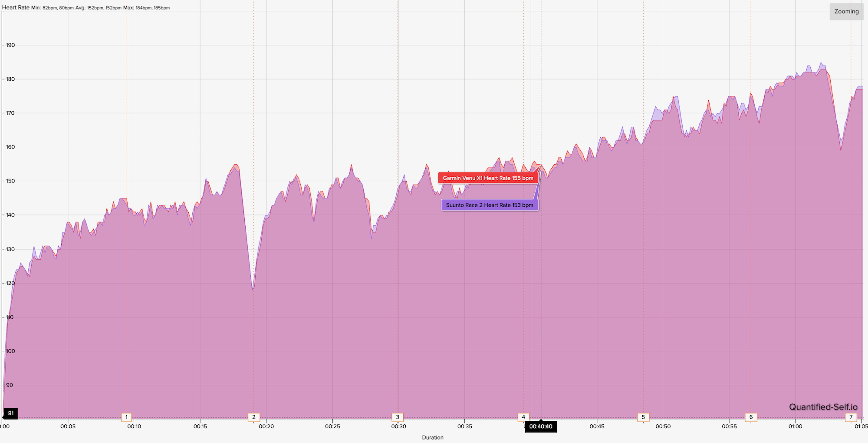This screenshot has height=443, width=868.
Task: Click the 00:35 time axis label
Action: pyautogui.click(x=465, y=426)
